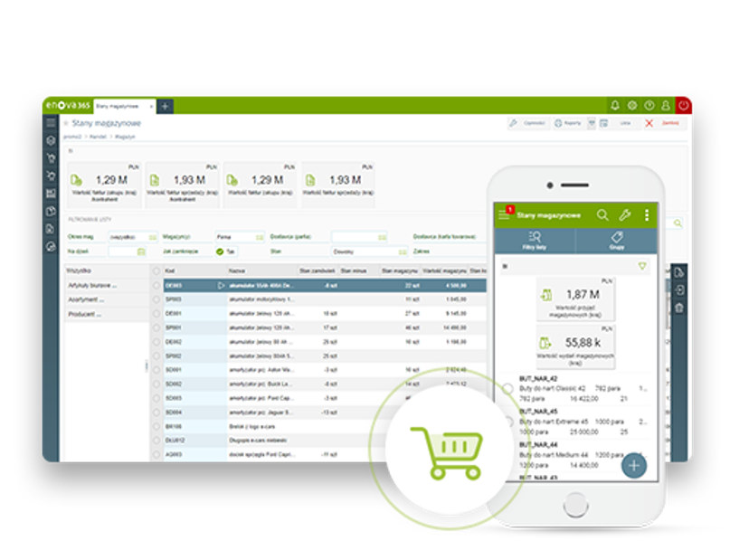Viewport: 730px width, 560px height.
Task: Open the Dostawca (partia) dropdown
Action: click(x=359, y=237)
